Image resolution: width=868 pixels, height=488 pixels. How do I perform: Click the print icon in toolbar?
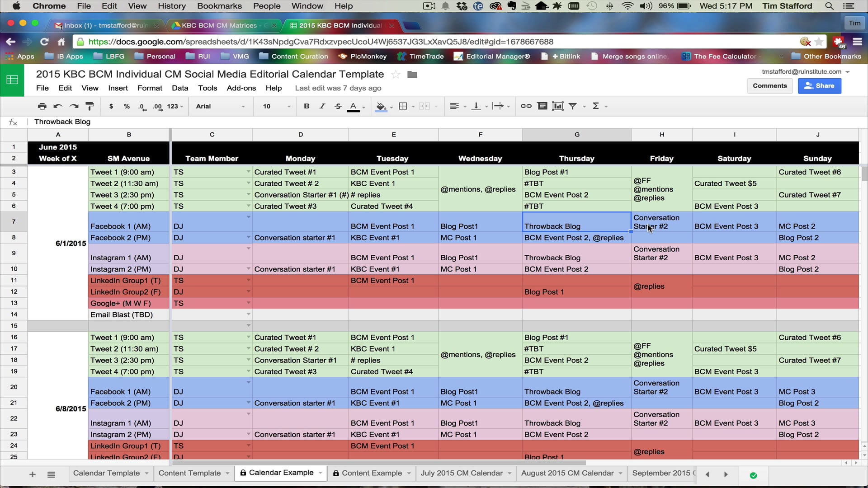[42, 106]
